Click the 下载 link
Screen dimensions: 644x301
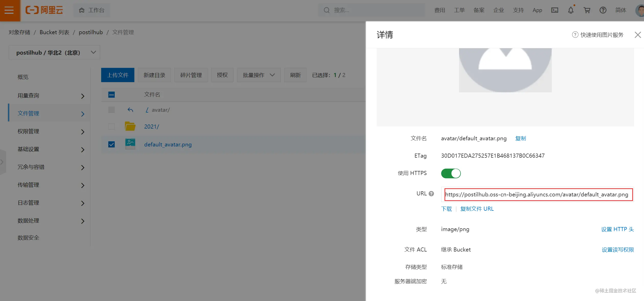coord(446,209)
